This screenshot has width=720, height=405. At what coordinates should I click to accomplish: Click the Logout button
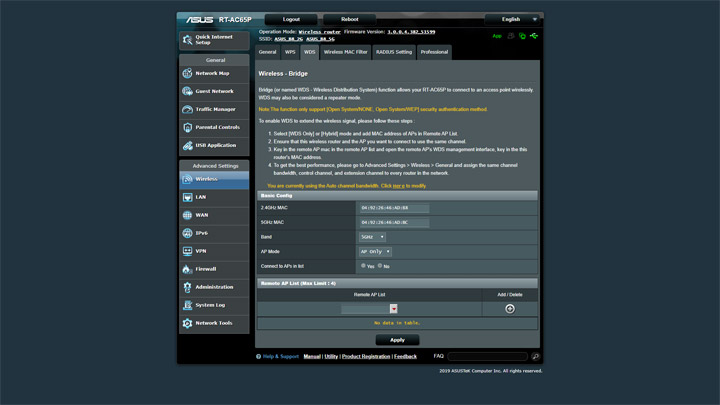[291, 19]
